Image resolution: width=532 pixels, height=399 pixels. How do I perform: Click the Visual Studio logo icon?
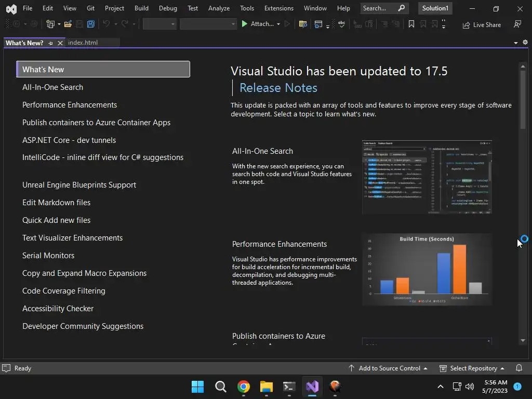click(11, 9)
